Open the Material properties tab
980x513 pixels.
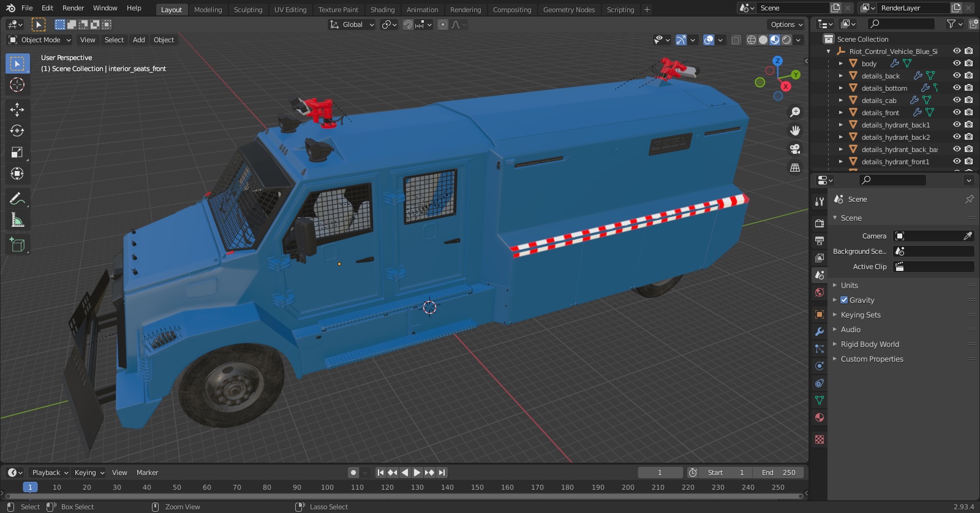point(820,417)
